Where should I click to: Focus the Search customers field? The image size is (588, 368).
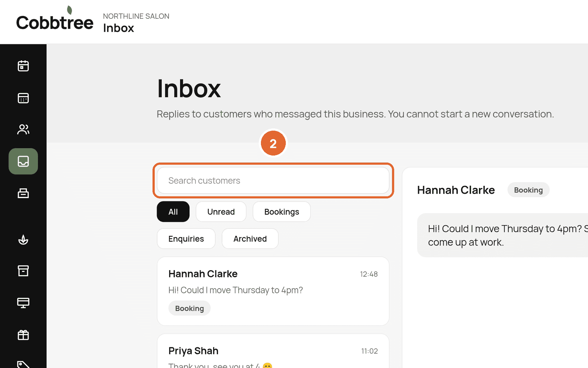[273, 180]
